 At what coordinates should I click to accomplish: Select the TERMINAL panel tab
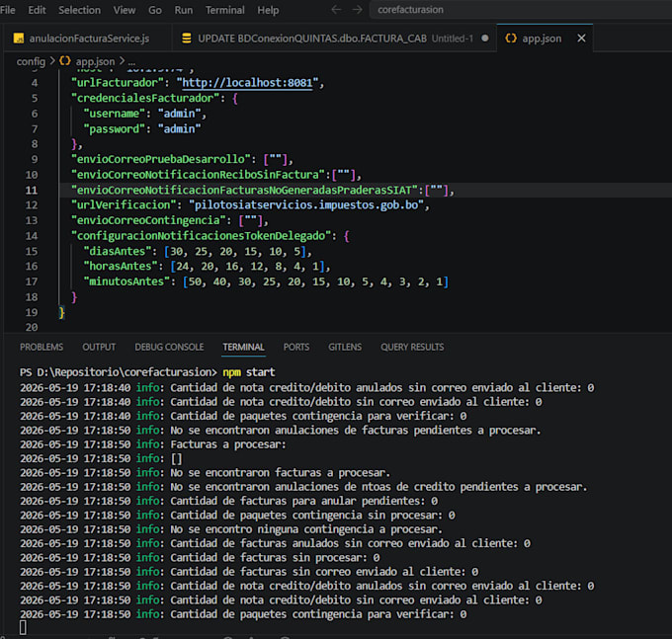click(x=243, y=347)
